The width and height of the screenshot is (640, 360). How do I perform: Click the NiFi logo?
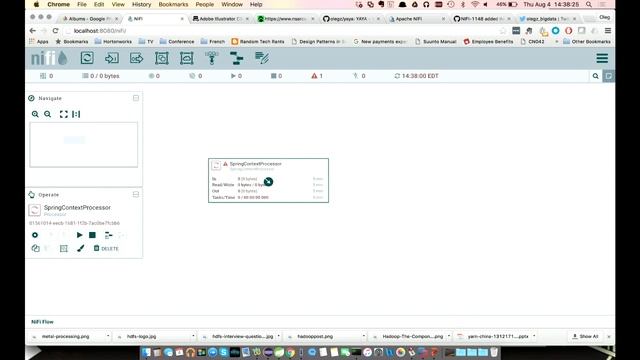pos(49,58)
